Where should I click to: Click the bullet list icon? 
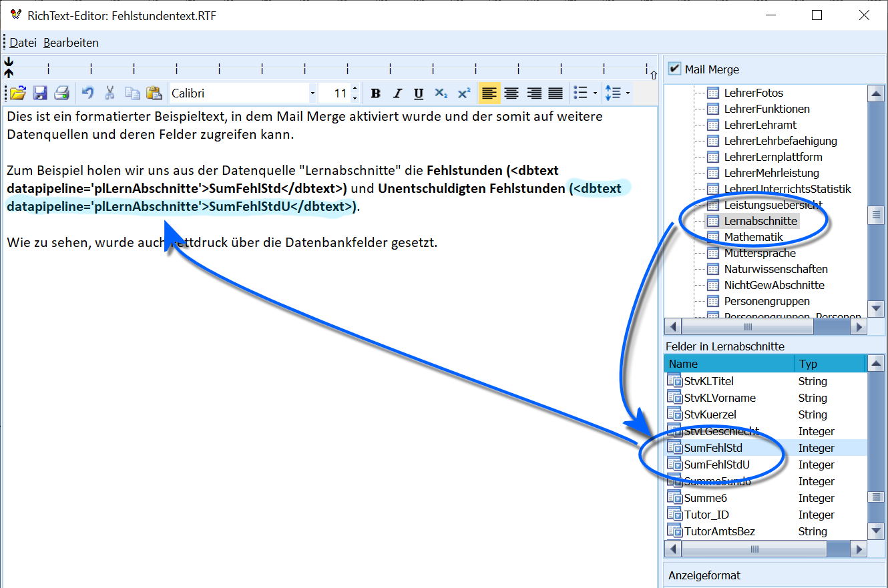(581, 93)
